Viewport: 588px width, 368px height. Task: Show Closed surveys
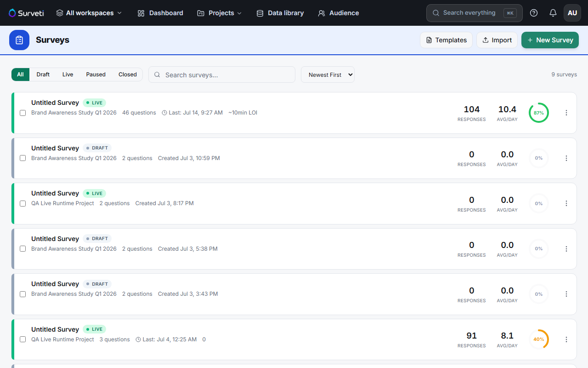[128, 75]
